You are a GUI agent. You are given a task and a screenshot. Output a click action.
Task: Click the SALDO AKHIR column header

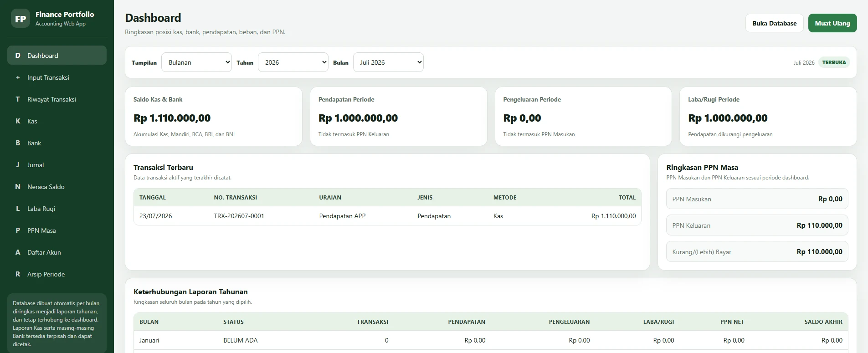point(823,322)
